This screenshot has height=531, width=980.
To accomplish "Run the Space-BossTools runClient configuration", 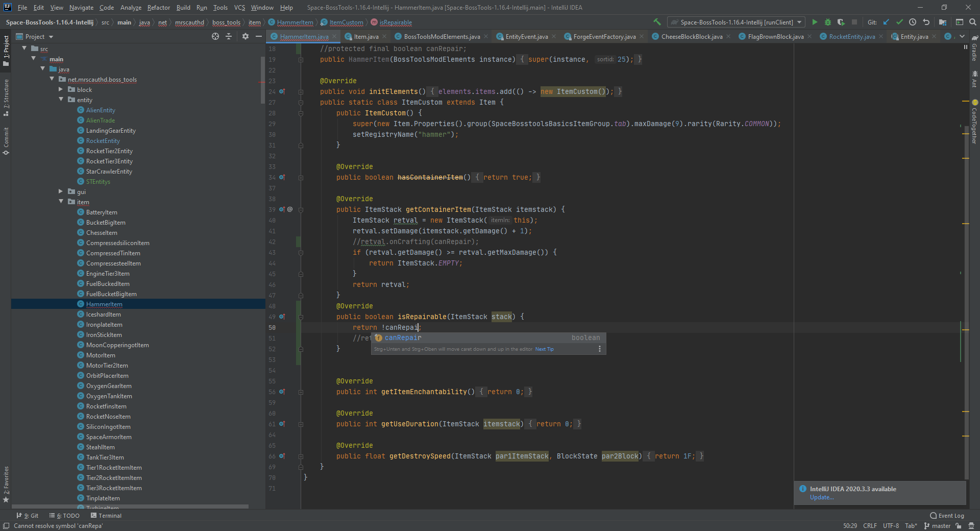I will [815, 22].
